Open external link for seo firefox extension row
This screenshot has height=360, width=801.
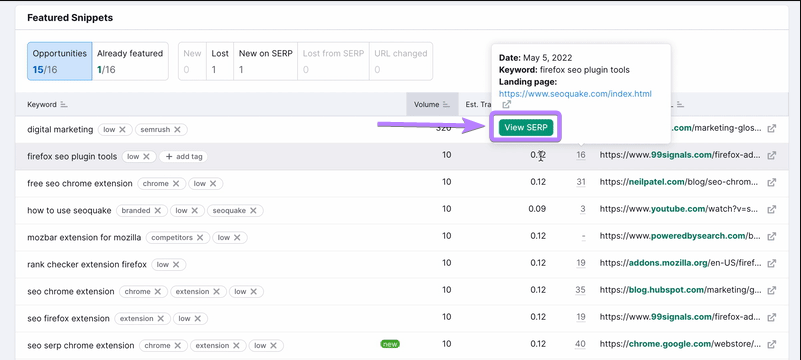(x=772, y=318)
